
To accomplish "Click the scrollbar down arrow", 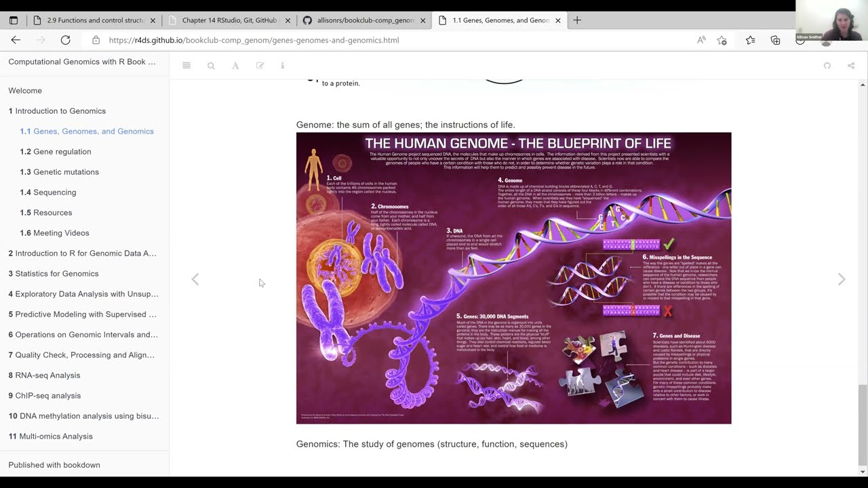I will pos(863,472).
